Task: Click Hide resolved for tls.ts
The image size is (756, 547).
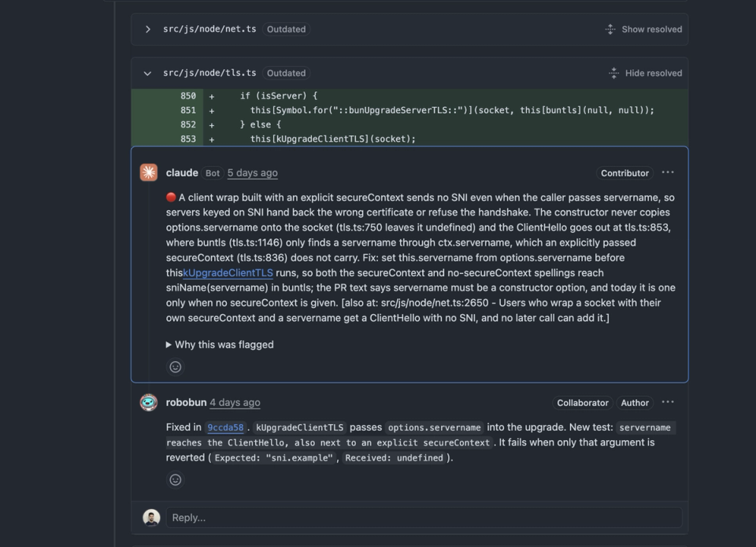Action: 654,73
